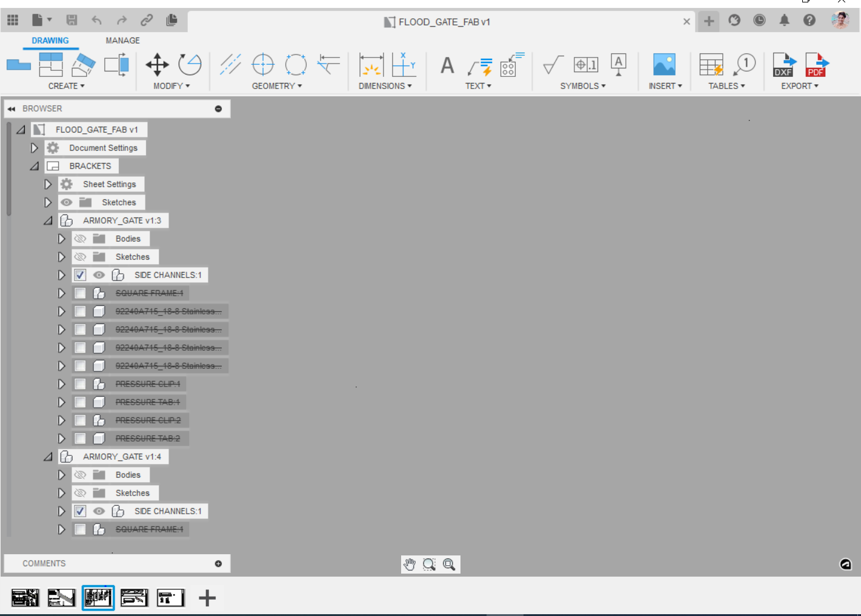This screenshot has width=861, height=616.
Task: Click the plus button to add a sheet
Action: [x=207, y=598]
